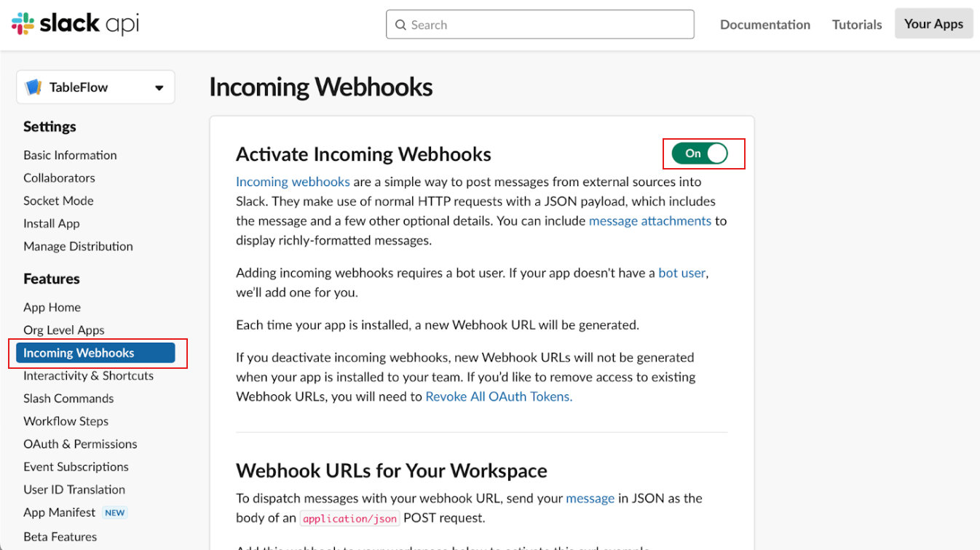Open Event Subscriptions in the sidebar
The height and width of the screenshot is (550, 980).
(76, 467)
